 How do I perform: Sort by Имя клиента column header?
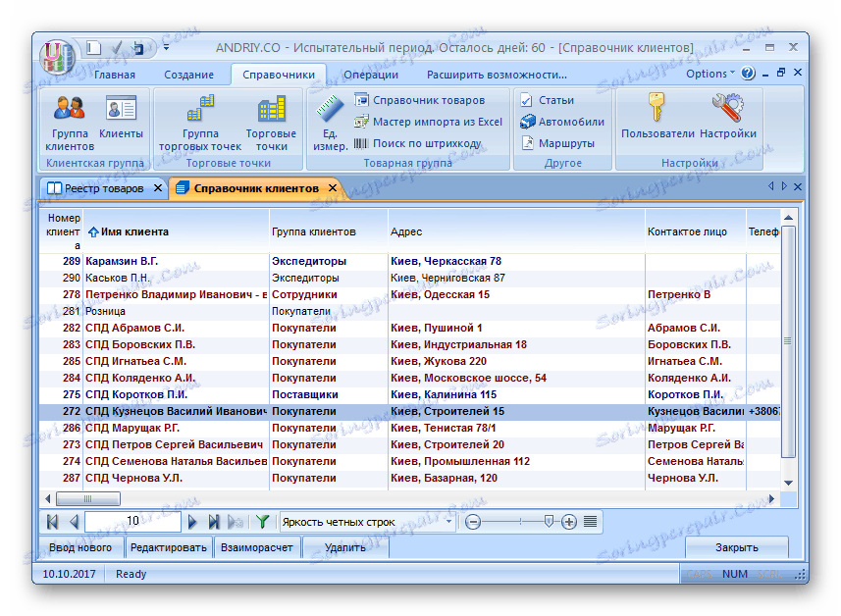coord(176,231)
